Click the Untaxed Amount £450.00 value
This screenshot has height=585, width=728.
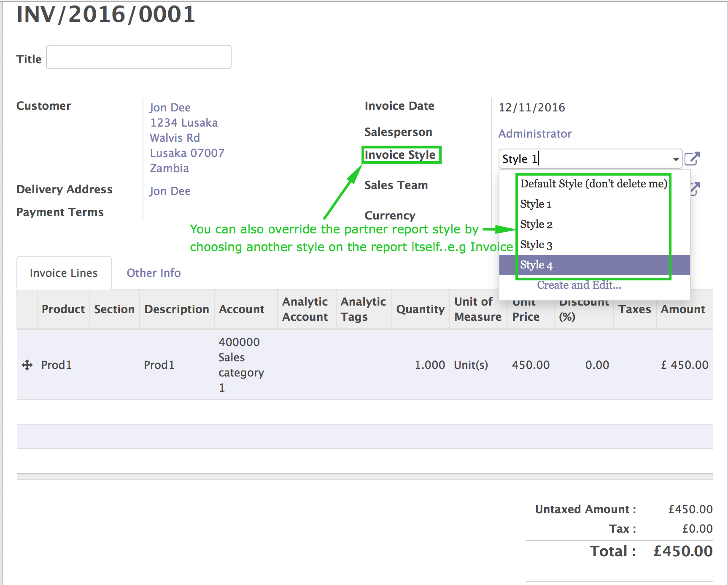690,509
